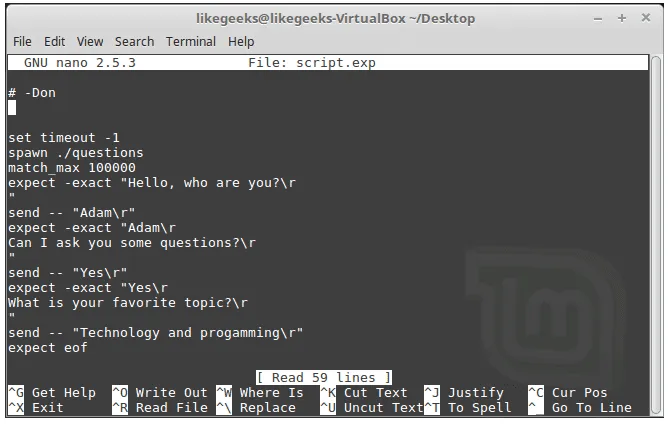Open the Help menu
Image resolution: width=672 pixels, height=424 pixels.
(x=241, y=42)
